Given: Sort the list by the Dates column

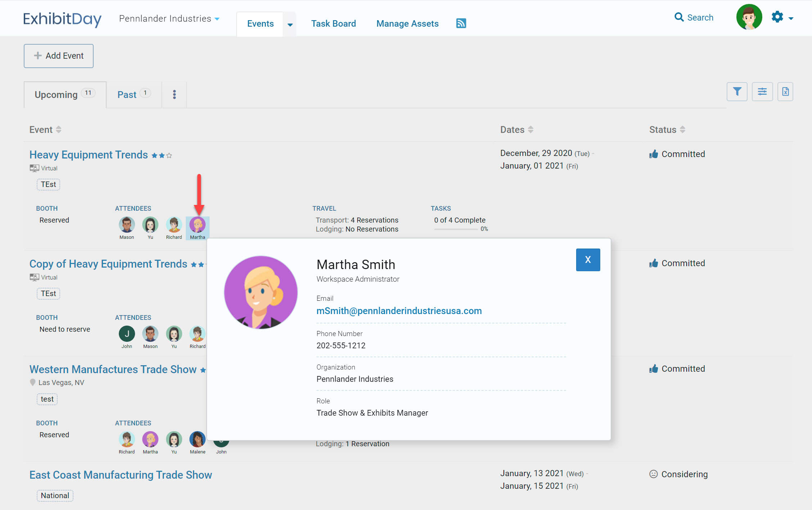Looking at the screenshot, I should click(x=530, y=130).
